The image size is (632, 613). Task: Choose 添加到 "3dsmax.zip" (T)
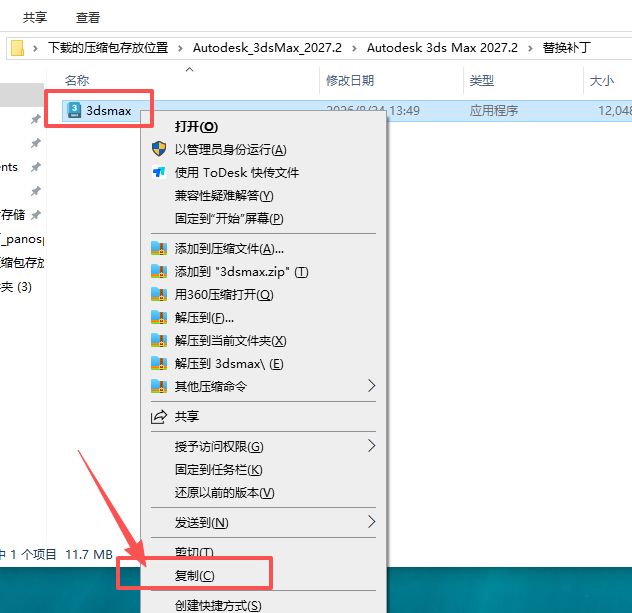coord(263,272)
